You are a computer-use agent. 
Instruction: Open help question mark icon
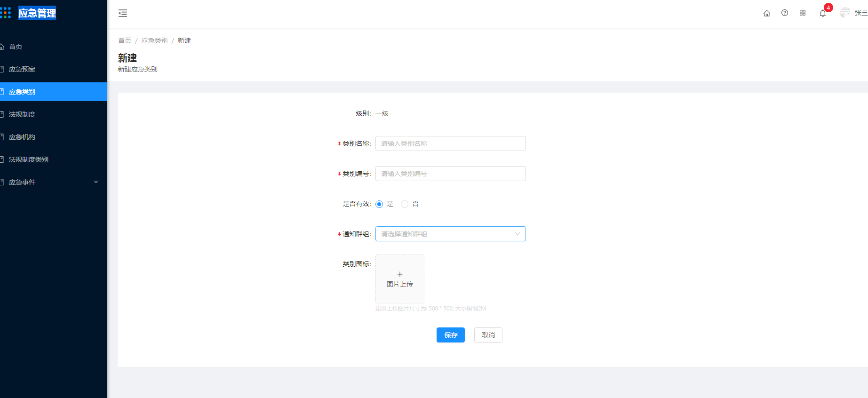[x=785, y=13]
